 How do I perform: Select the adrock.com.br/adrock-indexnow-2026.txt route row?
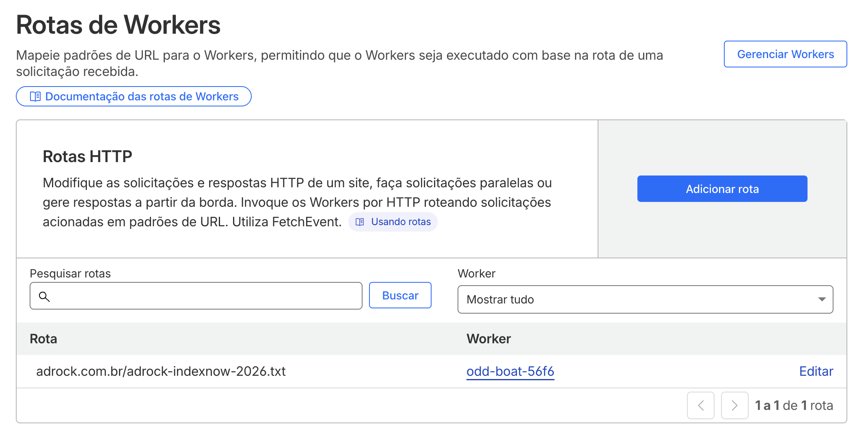(x=161, y=371)
